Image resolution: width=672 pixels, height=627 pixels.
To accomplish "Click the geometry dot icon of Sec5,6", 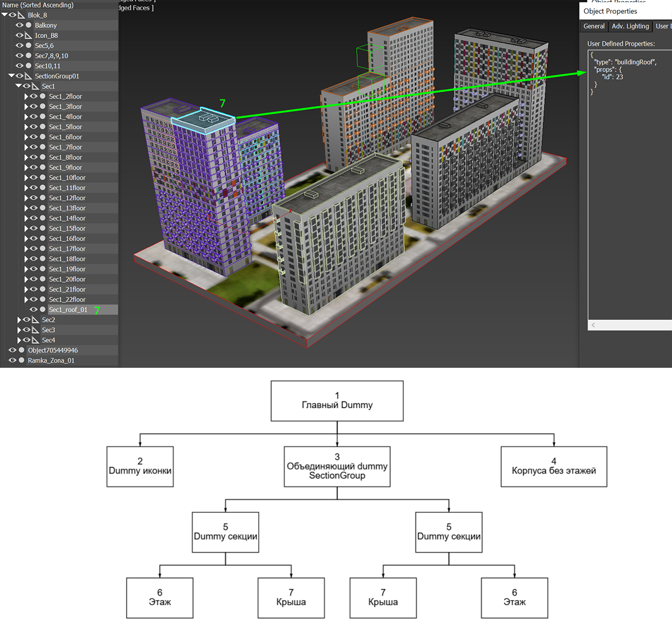I will (29, 45).
